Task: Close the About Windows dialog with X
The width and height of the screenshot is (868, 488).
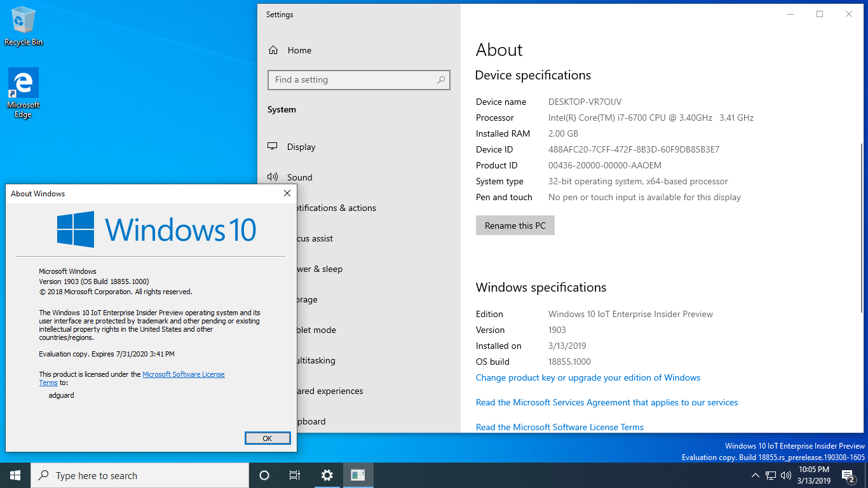Action: point(287,194)
